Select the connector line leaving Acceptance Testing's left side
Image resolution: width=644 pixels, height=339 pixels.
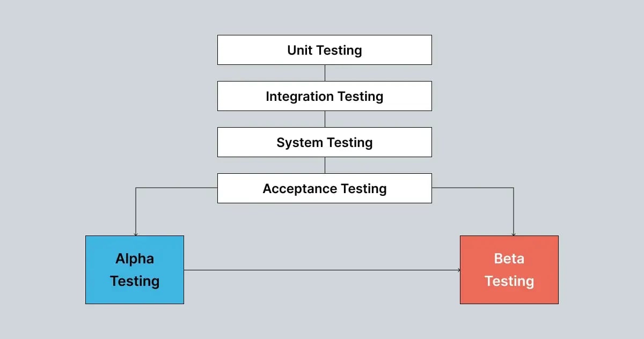(x=177, y=188)
